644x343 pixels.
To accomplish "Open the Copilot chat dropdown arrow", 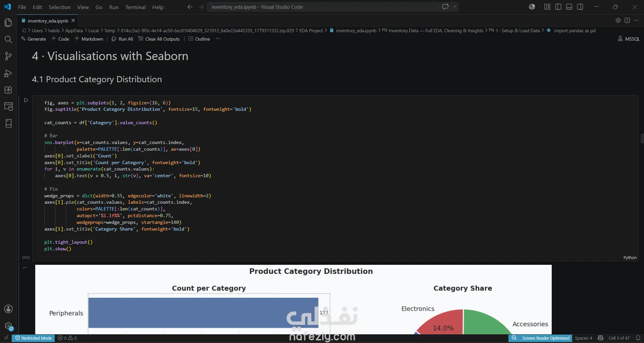I will click(455, 7).
